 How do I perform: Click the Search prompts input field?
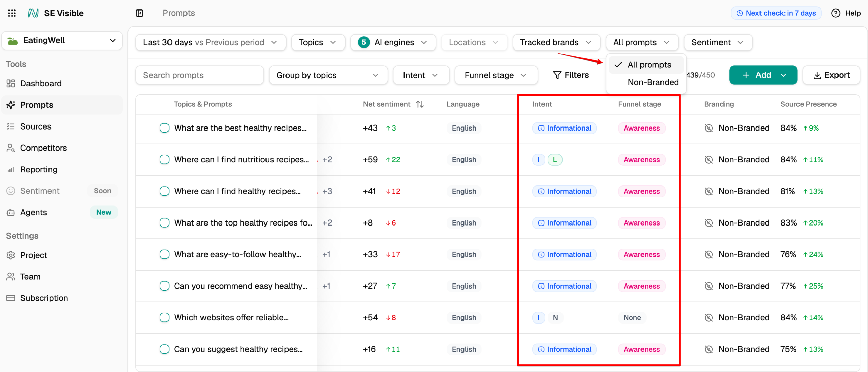[x=199, y=75]
